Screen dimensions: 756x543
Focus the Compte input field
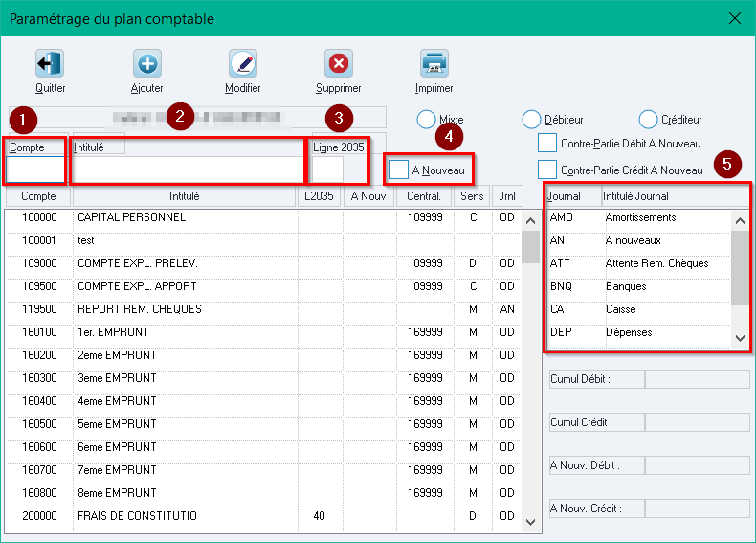(35, 170)
